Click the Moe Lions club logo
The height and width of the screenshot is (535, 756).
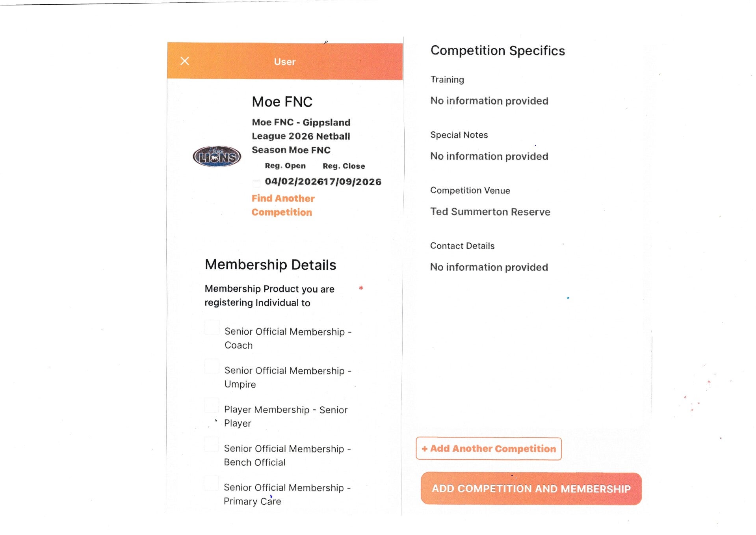click(217, 157)
